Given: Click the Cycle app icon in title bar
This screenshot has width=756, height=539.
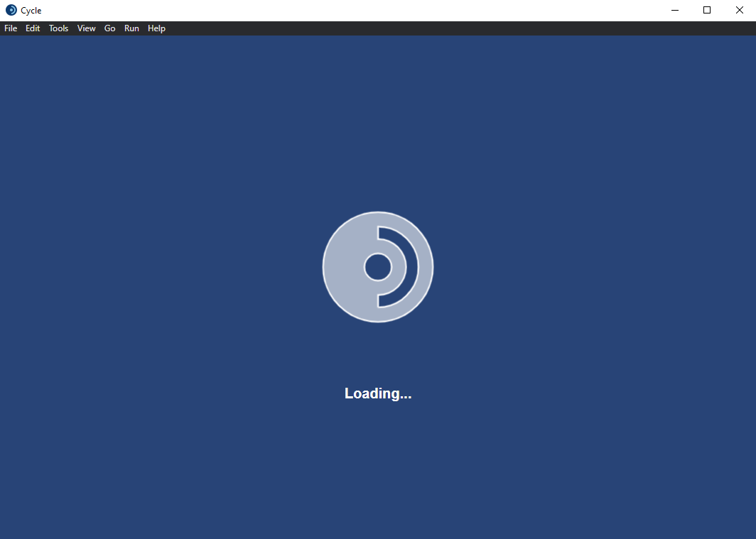Looking at the screenshot, I should 11,10.
